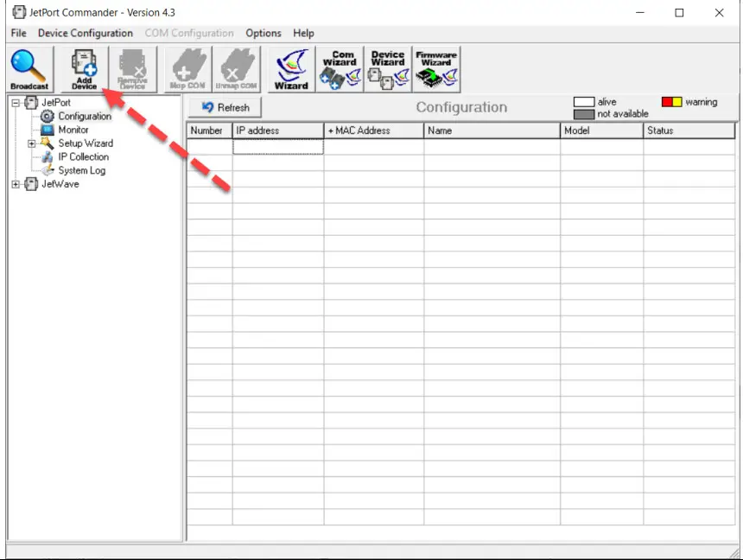The width and height of the screenshot is (743, 560).
Task: Open the Com Wizard toolbar icon
Action: pos(340,69)
